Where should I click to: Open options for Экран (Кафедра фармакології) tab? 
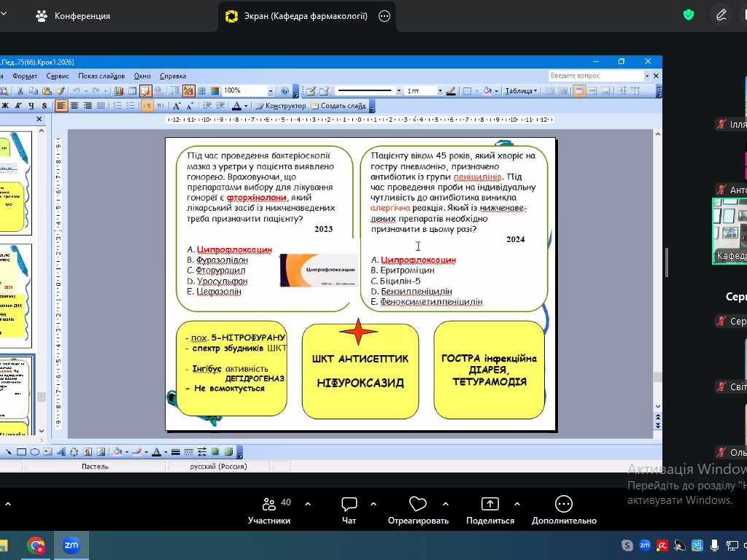click(384, 16)
